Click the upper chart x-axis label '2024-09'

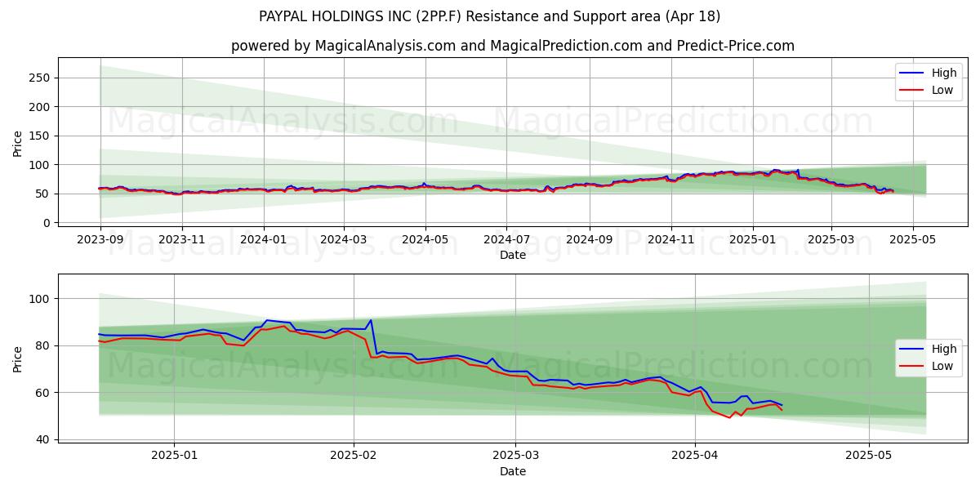coord(588,242)
